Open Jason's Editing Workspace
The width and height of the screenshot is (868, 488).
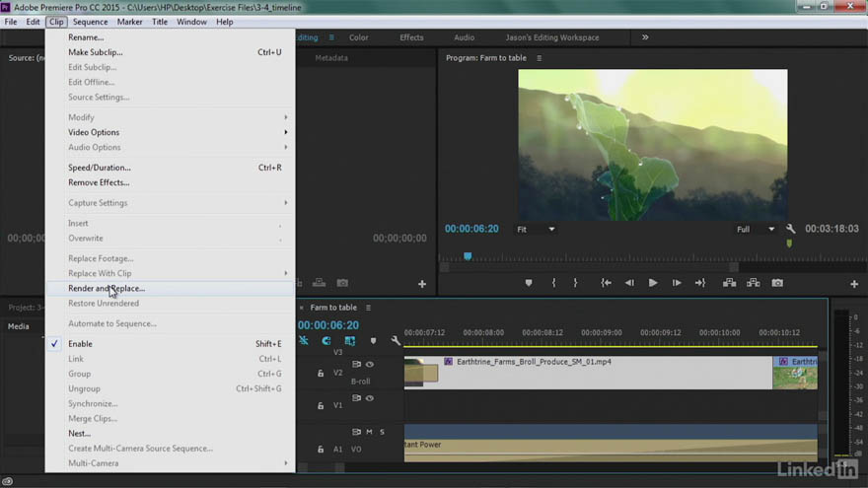coord(552,37)
